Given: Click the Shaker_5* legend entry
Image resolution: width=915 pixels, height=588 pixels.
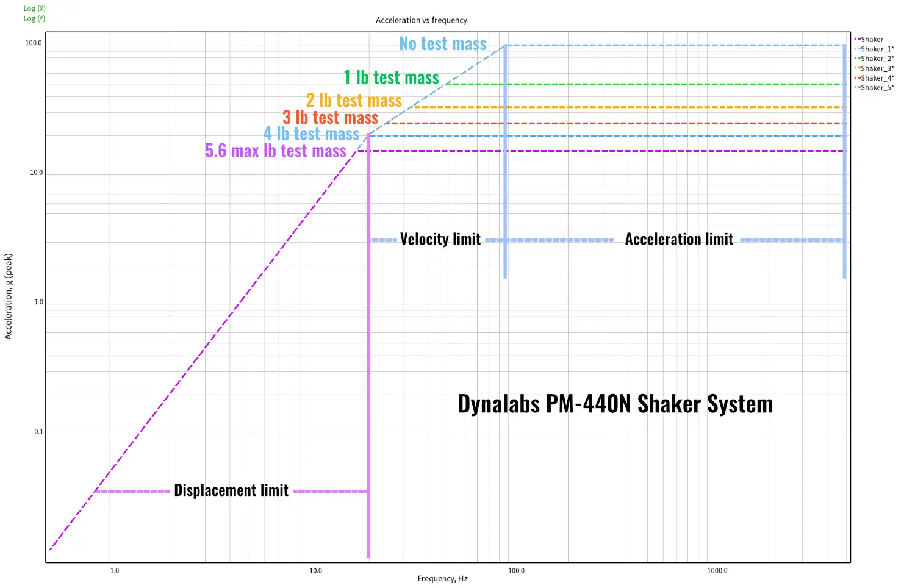Looking at the screenshot, I should 877,88.
